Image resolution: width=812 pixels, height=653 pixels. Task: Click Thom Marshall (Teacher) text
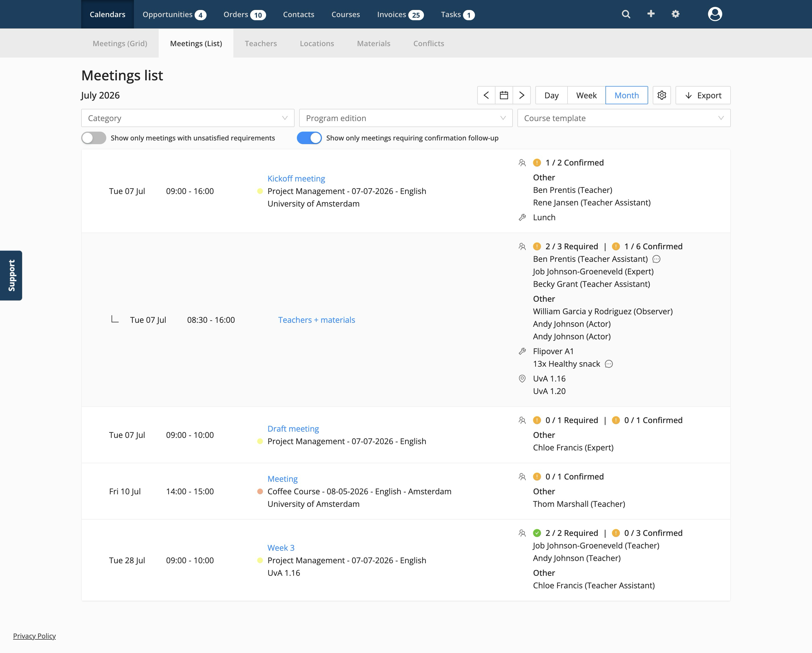point(579,504)
